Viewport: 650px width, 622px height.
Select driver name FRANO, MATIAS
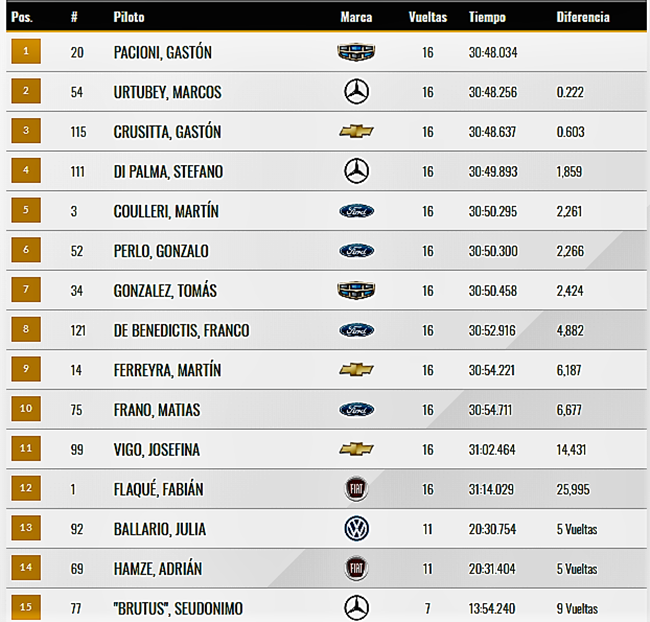157,410
